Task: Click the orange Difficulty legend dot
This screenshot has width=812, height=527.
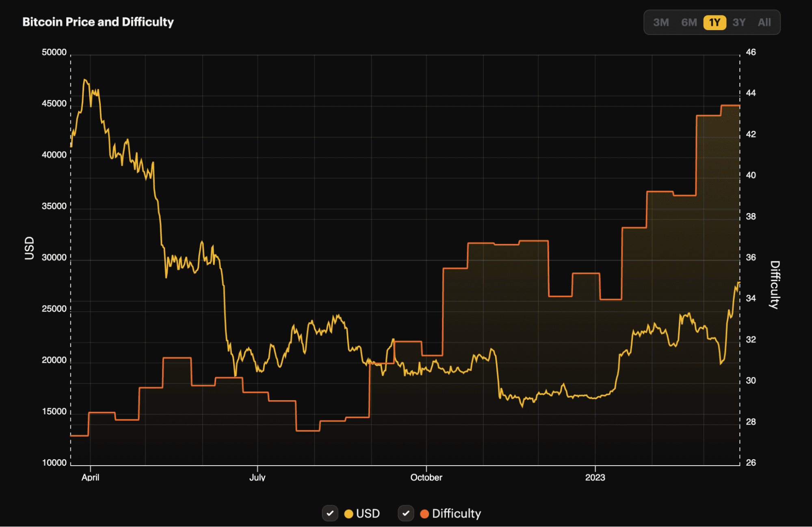Action: point(424,514)
